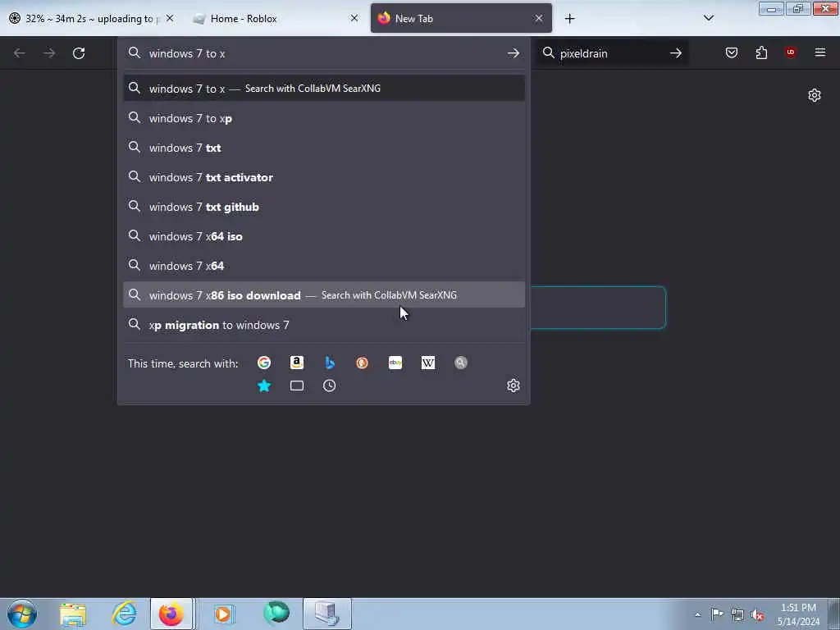
Task: Open new tab page customize gear
Action: (815, 95)
